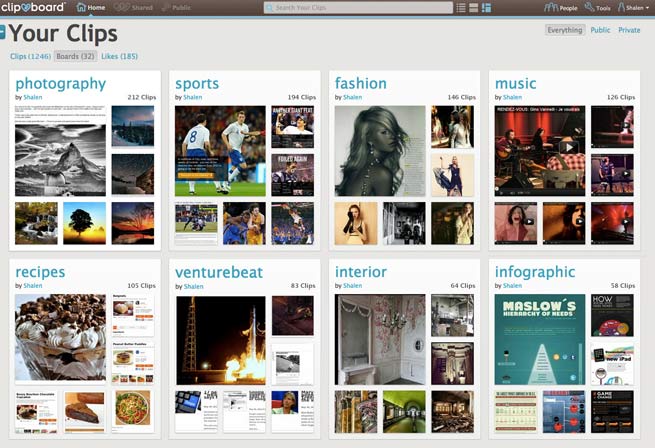
Task: Open the Game Change infographic thumbnail
Action: click(x=612, y=412)
